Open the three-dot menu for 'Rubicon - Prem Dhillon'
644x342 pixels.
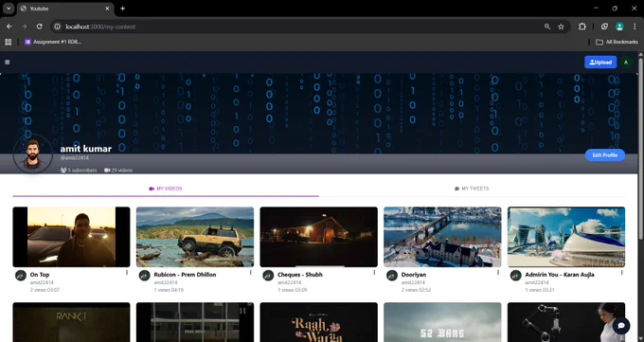pyautogui.click(x=251, y=273)
